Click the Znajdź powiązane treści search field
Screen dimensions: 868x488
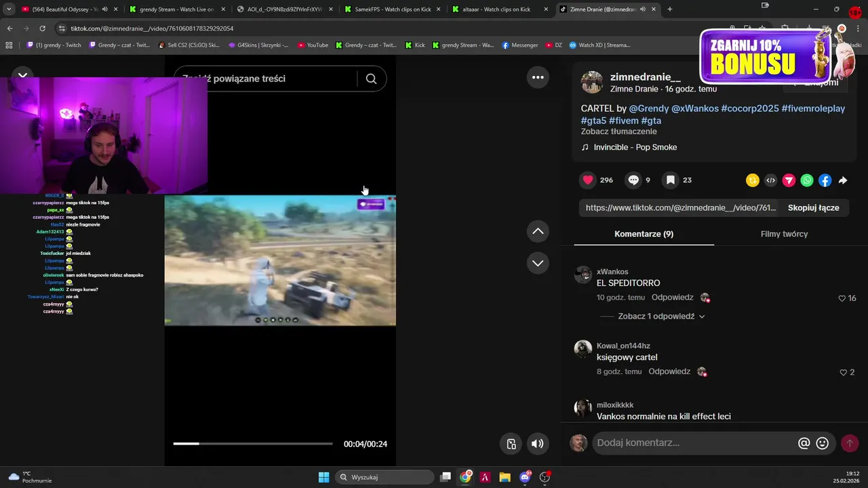(264, 79)
